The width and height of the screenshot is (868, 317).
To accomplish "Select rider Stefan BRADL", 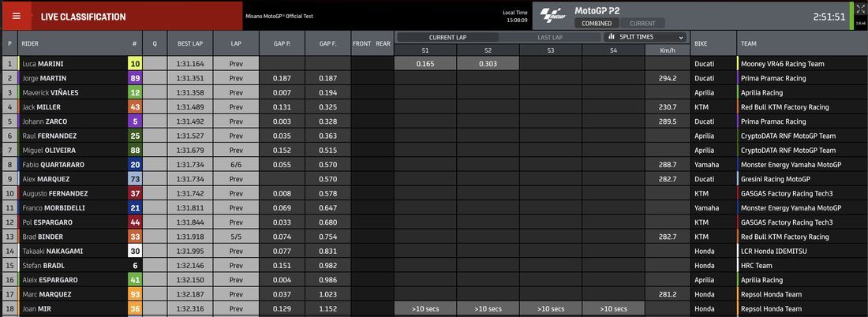I will pos(43,265).
